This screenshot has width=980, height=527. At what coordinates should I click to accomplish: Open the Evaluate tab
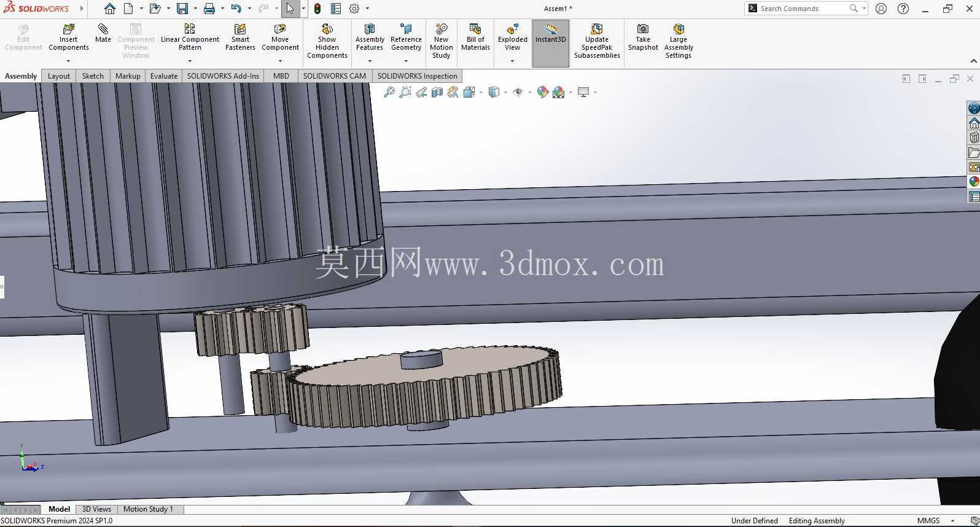coord(164,76)
